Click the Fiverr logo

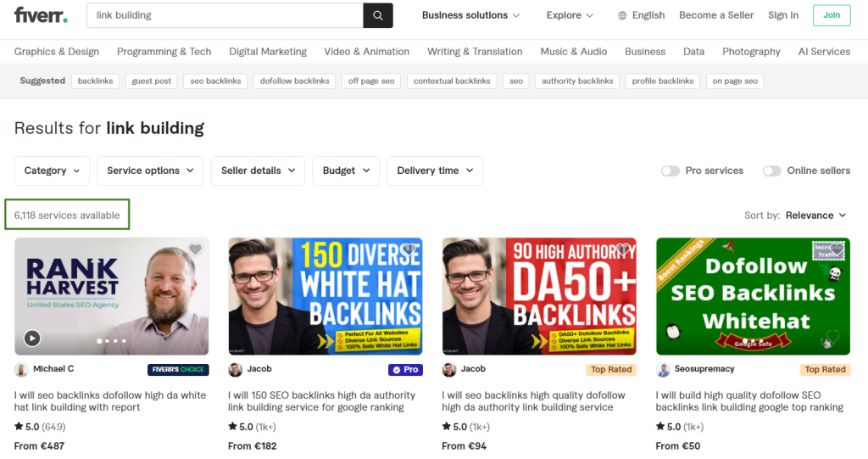pyautogui.click(x=41, y=15)
